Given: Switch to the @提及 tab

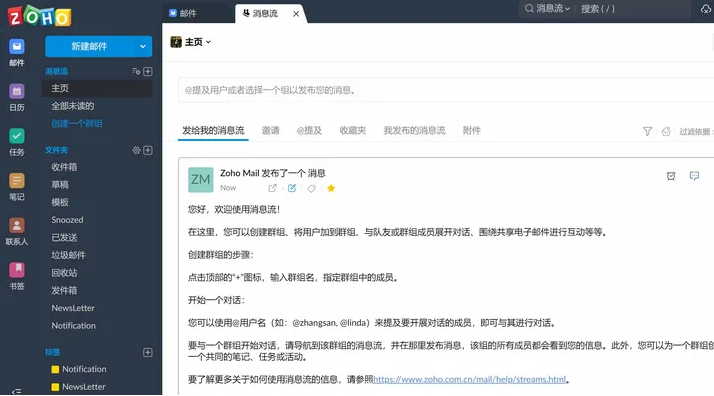Looking at the screenshot, I should click(309, 131).
